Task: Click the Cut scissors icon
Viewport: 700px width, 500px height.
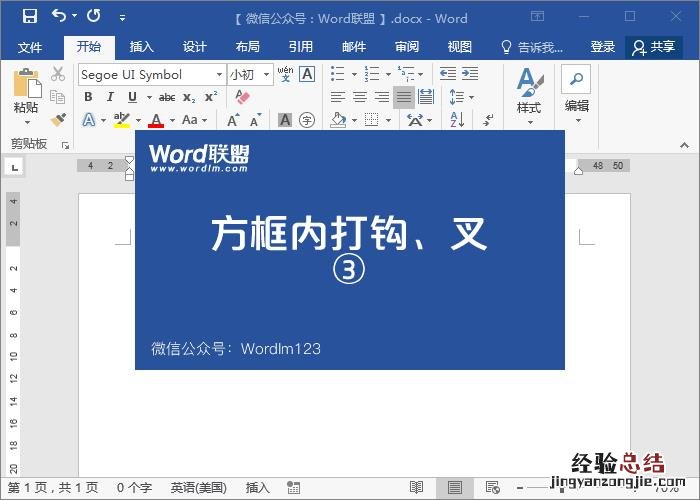Action: click(x=58, y=74)
